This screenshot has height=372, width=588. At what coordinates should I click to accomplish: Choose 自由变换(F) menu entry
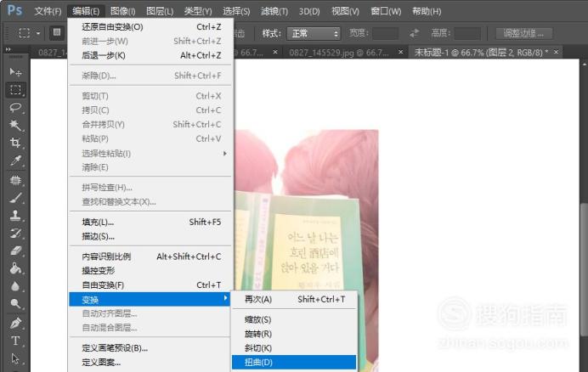[150, 285]
